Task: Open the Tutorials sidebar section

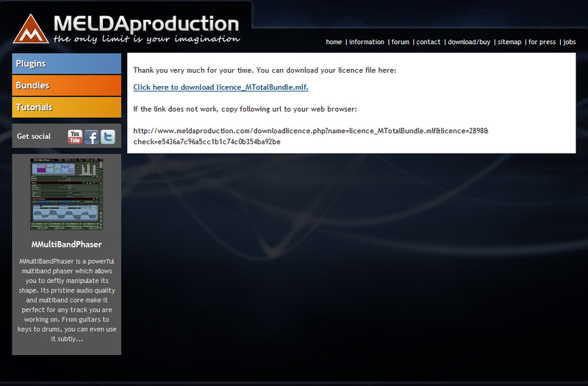Action: (67, 107)
